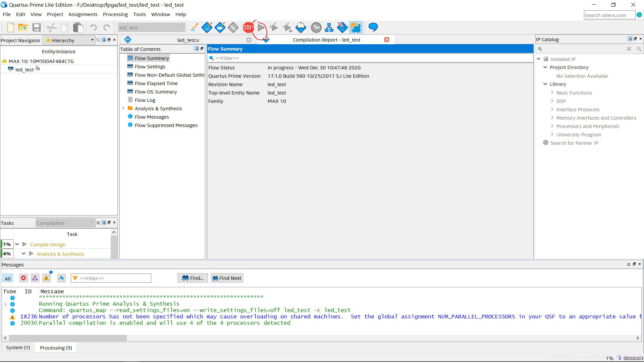The height and width of the screenshot is (362, 644).
Task: Expand the Analysis & Synthesis report folder
Action: point(123,108)
